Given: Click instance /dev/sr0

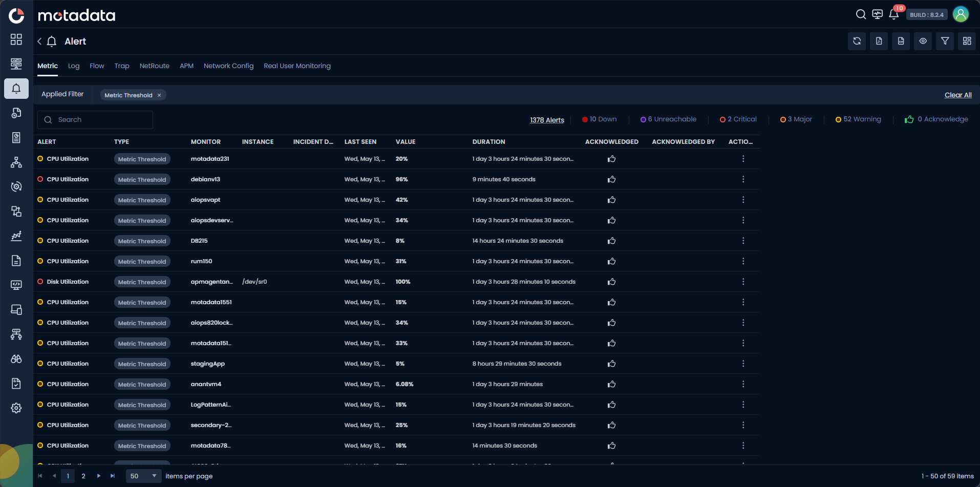Looking at the screenshot, I should pyautogui.click(x=254, y=282).
